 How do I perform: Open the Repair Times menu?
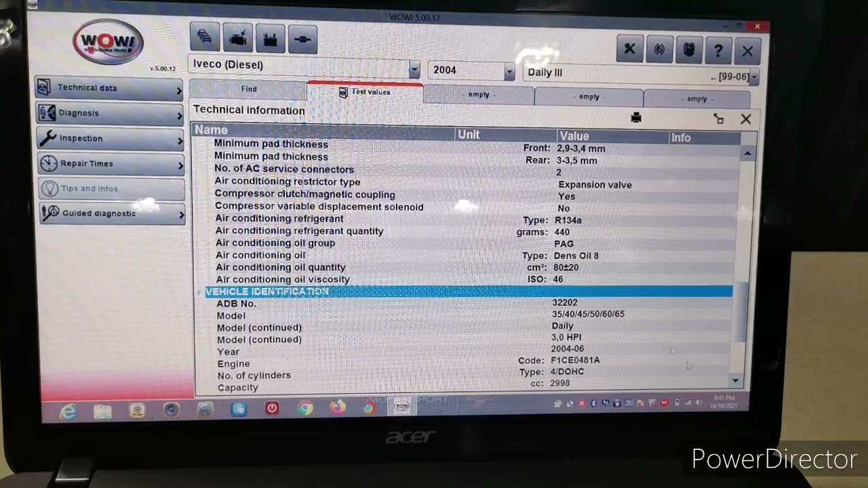(x=111, y=163)
